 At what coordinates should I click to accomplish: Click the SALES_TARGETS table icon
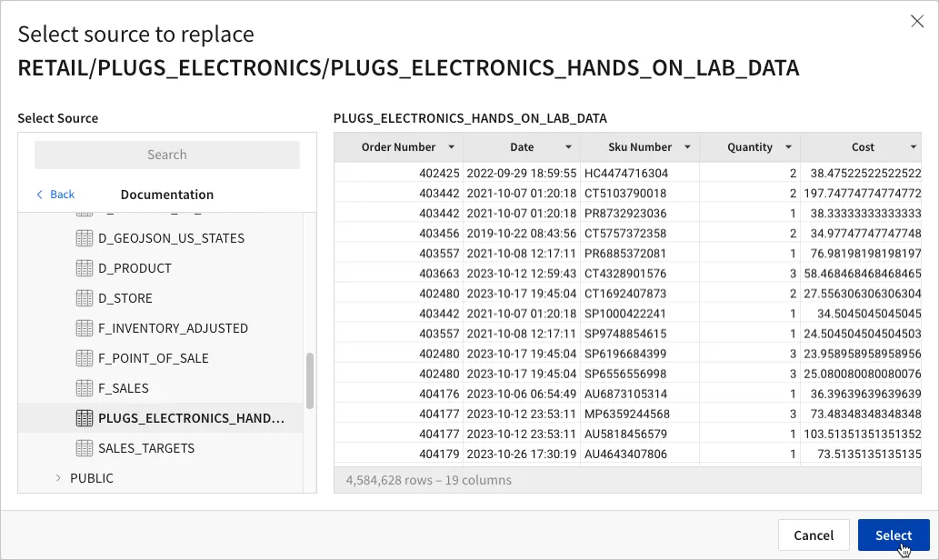(85, 448)
